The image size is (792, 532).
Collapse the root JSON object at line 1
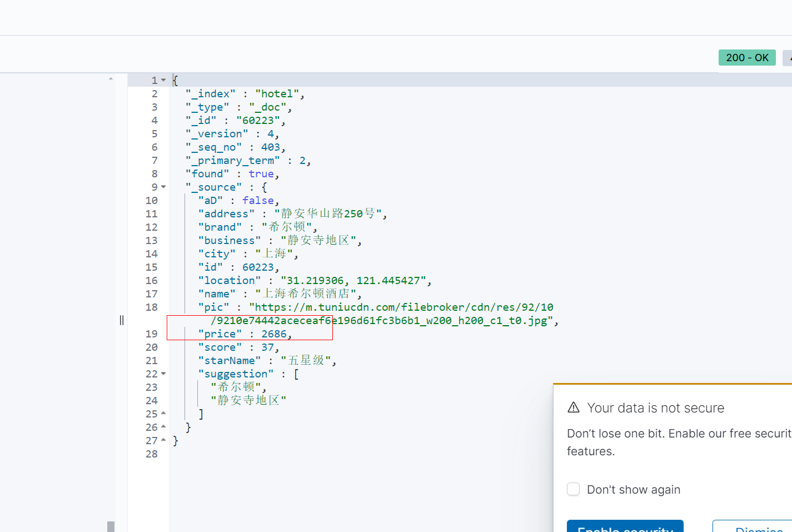pyautogui.click(x=163, y=80)
